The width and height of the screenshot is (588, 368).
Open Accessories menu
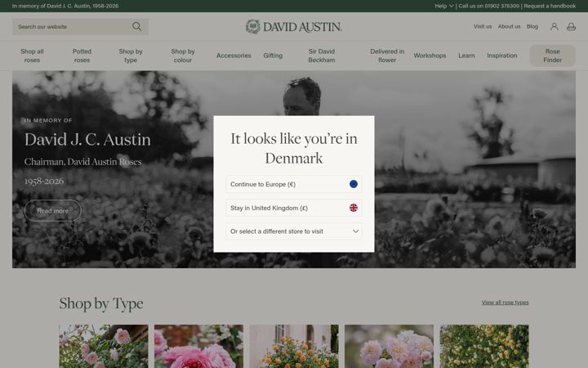(x=234, y=56)
